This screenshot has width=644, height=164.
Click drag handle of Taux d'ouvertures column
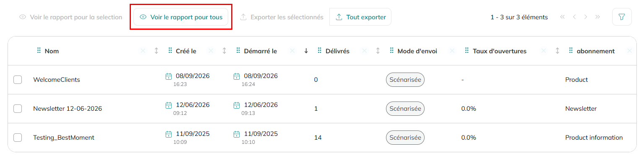(467, 51)
